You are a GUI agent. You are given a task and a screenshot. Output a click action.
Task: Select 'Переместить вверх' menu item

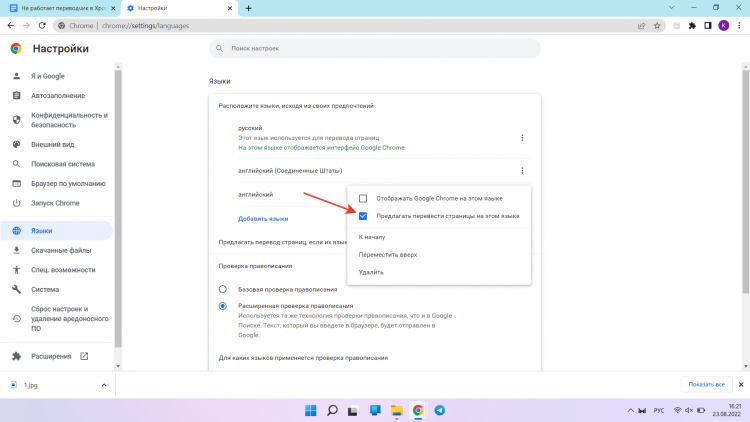388,254
